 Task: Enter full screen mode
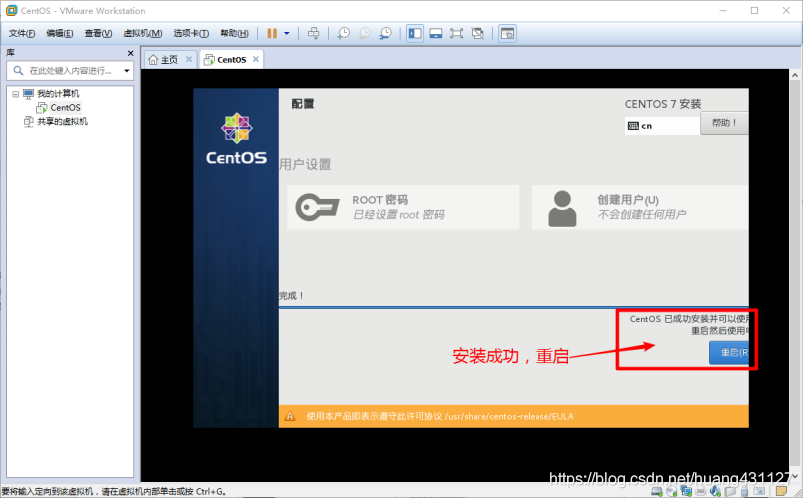(456, 33)
